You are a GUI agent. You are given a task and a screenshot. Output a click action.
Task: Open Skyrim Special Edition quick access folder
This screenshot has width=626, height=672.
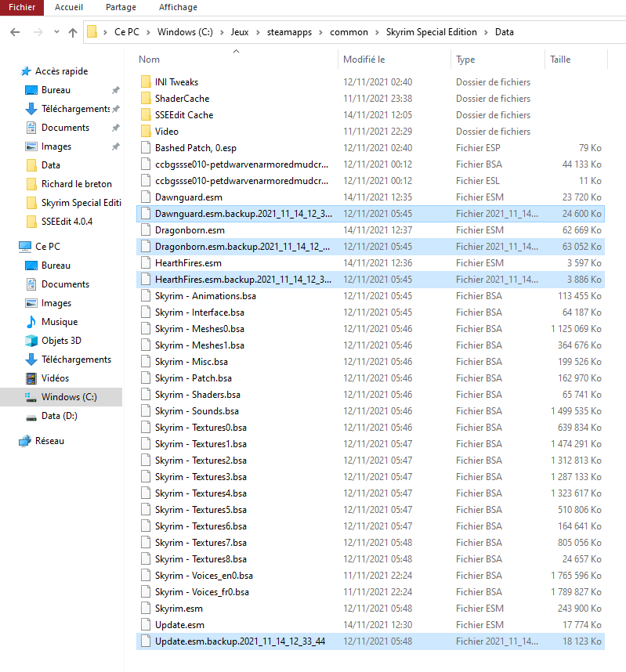coord(81,203)
